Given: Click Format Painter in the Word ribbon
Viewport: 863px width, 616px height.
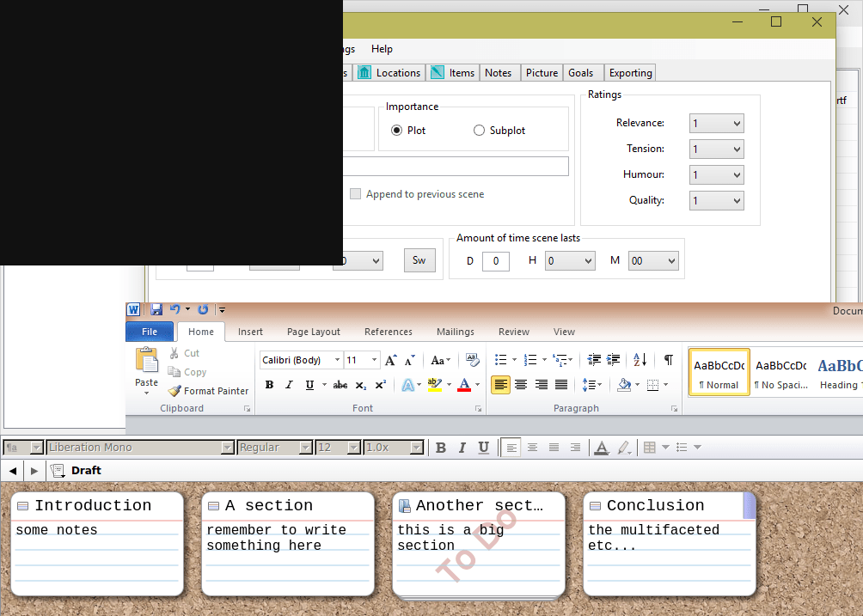Looking at the screenshot, I should click(x=208, y=391).
